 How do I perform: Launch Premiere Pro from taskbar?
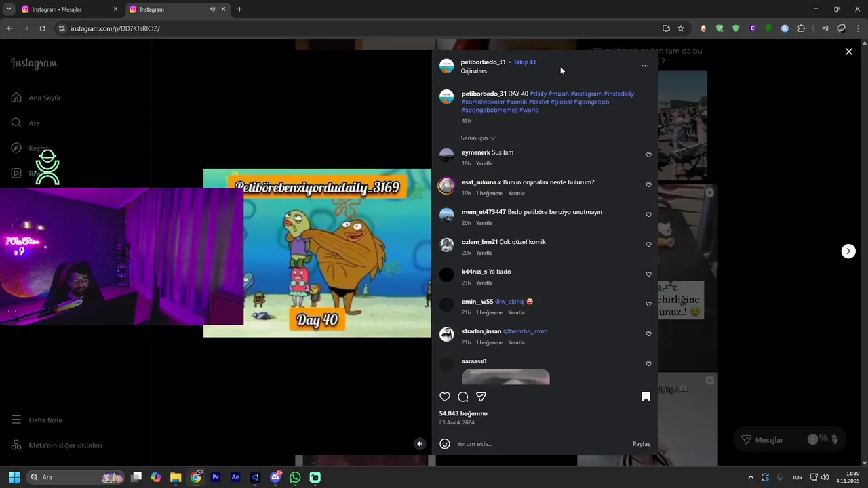pos(216,477)
